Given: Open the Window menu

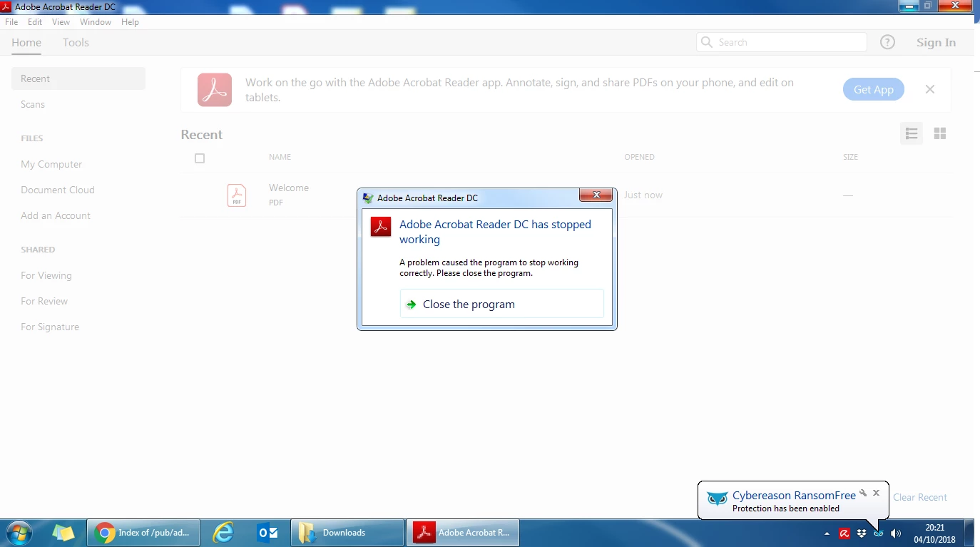Looking at the screenshot, I should click(96, 22).
